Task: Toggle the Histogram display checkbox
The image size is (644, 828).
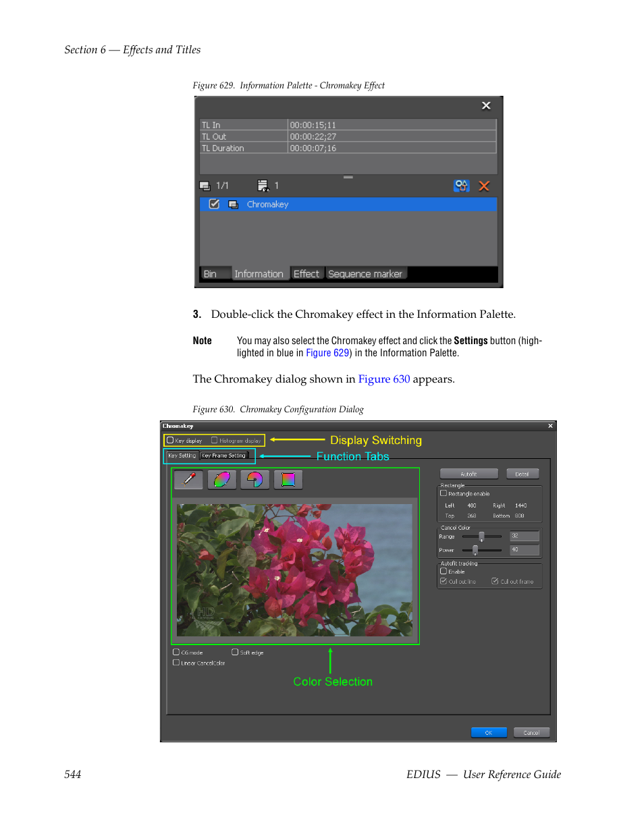Action: coord(214,441)
